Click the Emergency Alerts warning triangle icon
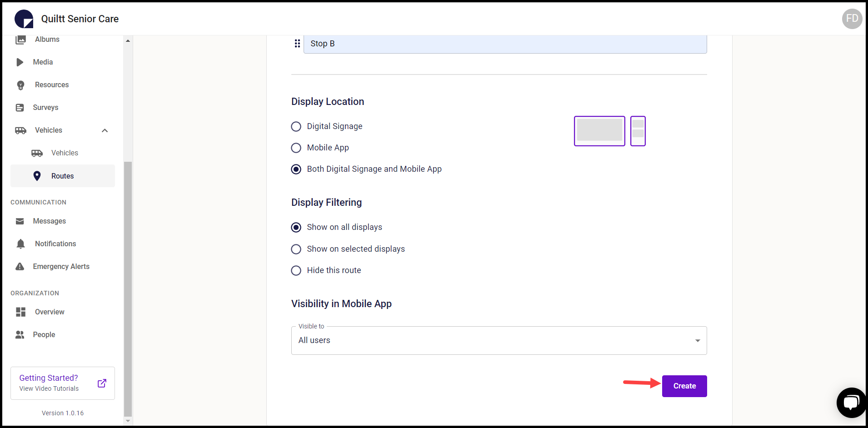The image size is (868, 428). 20,267
